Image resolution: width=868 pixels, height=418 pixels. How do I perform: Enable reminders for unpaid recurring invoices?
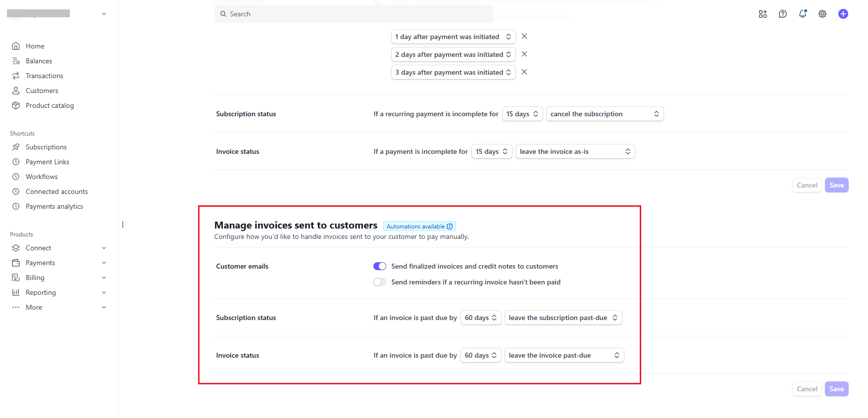click(380, 282)
